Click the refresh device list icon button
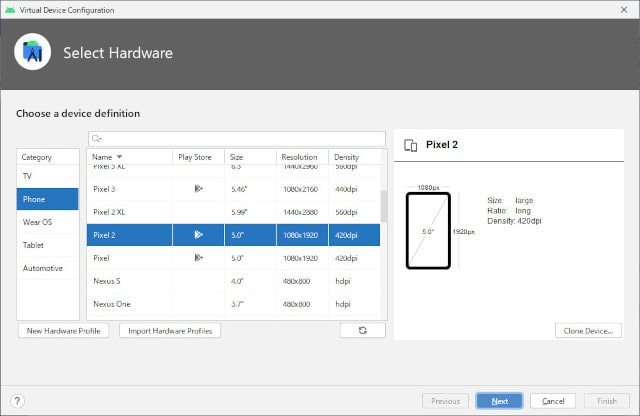Viewport: 640px width, 416px height. click(362, 330)
